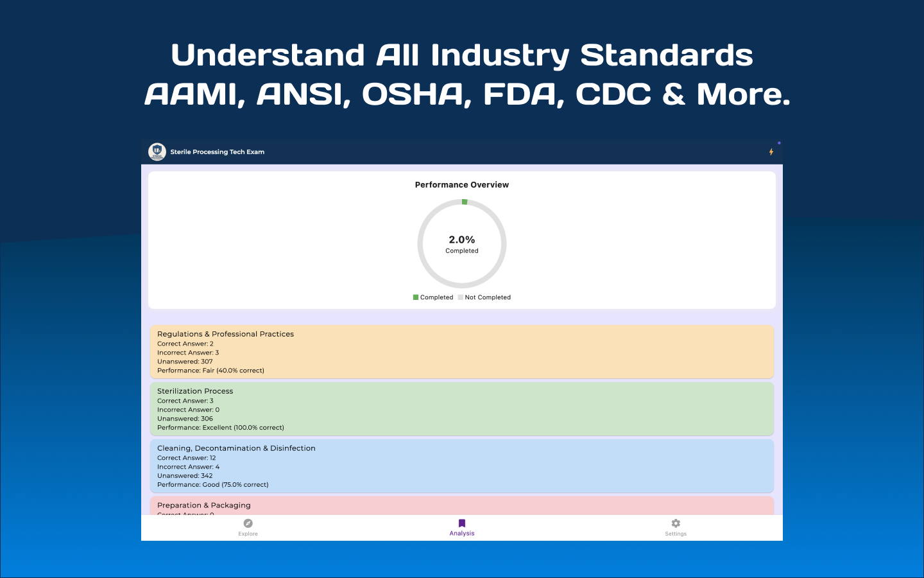Click the gray Not Completed legend swatch
The image size is (924, 578).
[x=460, y=297]
